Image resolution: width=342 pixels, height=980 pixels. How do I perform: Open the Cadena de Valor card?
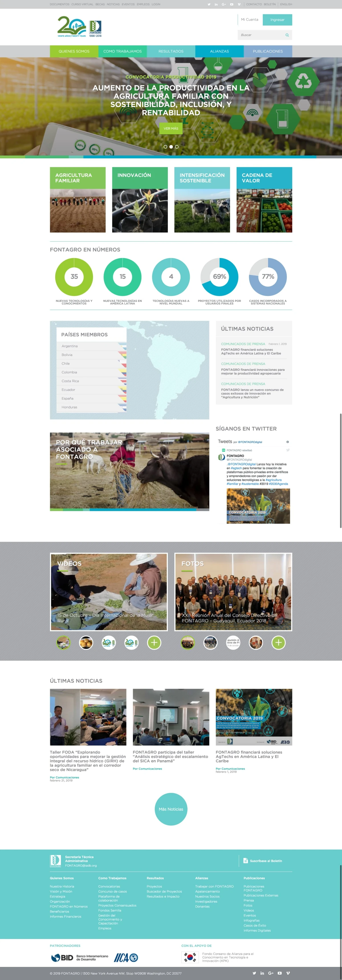coord(264,200)
